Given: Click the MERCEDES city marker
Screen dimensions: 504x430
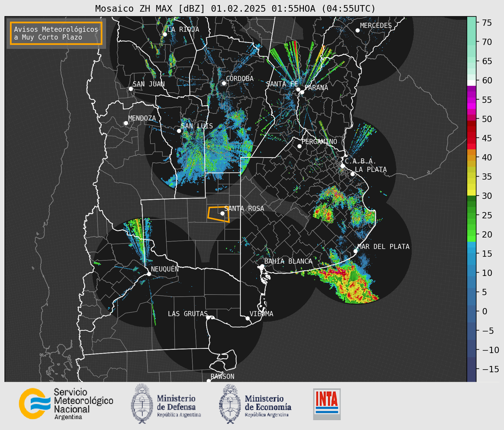Looking at the screenshot, I should [x=357, y=31].
